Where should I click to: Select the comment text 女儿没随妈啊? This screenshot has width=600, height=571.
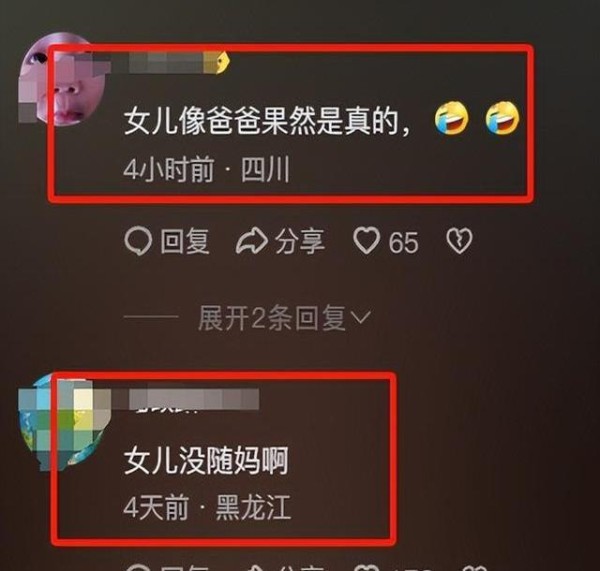(206, 461)
